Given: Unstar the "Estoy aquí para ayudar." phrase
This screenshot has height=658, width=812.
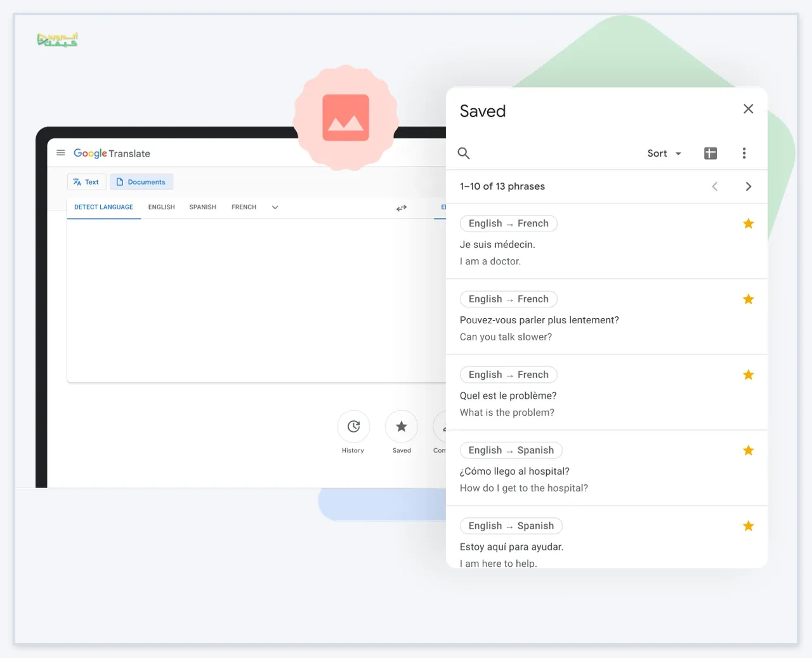Looking at the screenshot, I should [x=749, y=526].
